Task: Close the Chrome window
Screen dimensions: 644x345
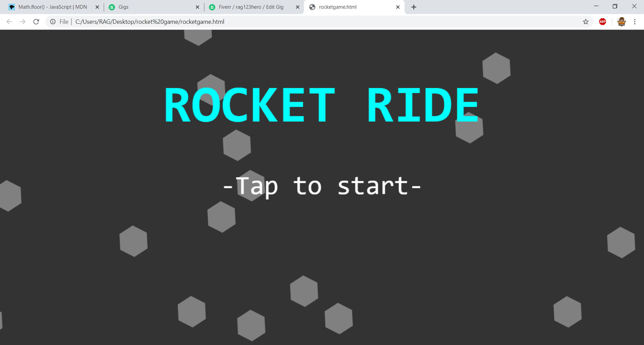Action: coord(634,6)
